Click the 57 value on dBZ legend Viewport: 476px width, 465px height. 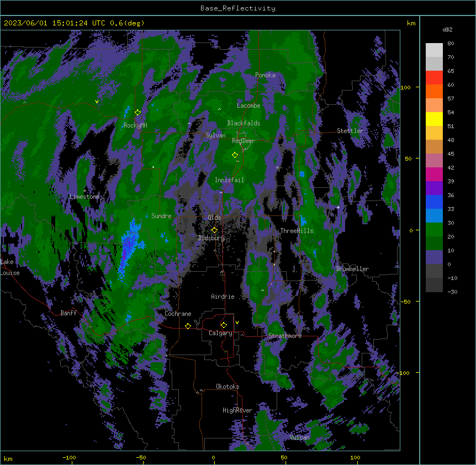451,99
